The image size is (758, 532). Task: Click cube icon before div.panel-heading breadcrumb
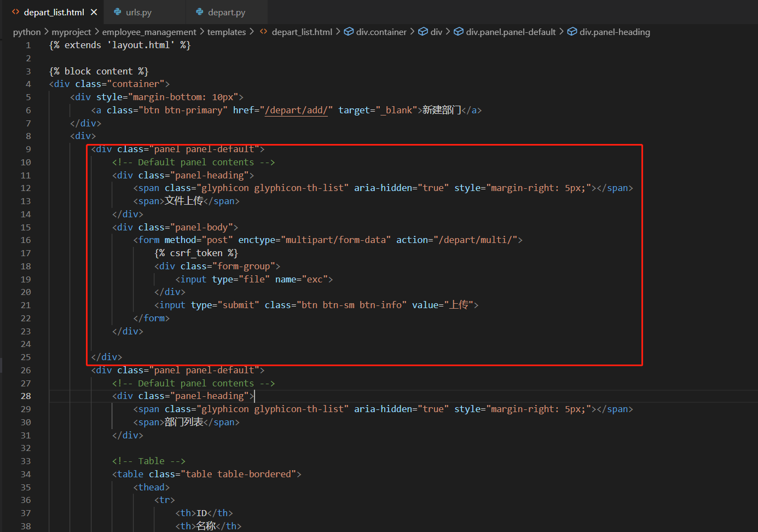572,32
